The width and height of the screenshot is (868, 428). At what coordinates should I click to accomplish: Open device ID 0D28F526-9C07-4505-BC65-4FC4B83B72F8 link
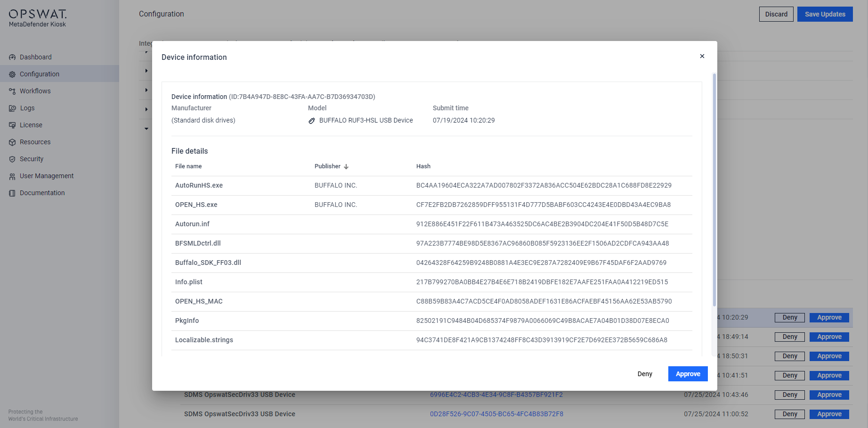coord(496,414)
